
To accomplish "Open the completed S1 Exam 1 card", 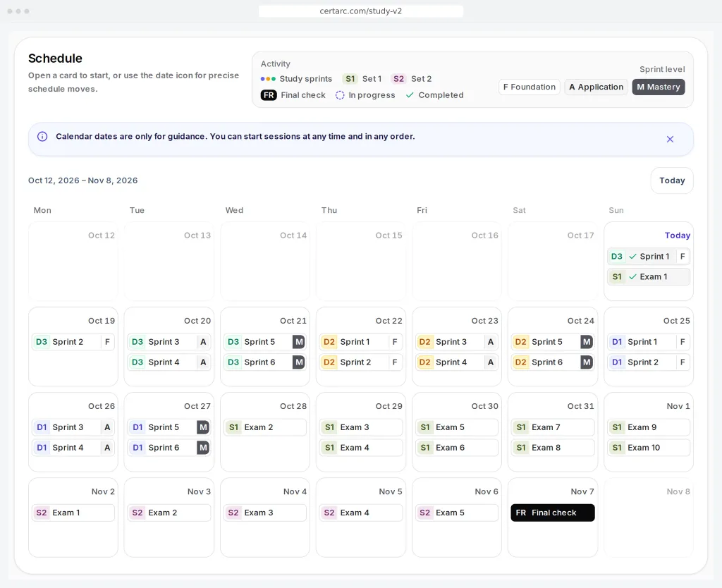I will point(649,277).
